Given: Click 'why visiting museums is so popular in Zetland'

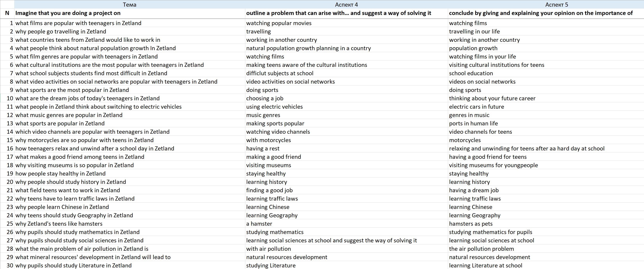Looking at the screenshot, I should pyautogui.click(x=130, y=165).
